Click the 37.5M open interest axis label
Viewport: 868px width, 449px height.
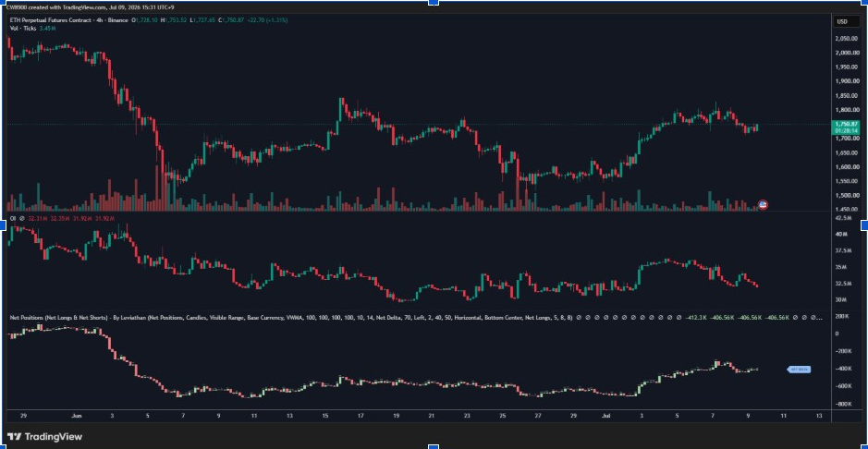click(x=843, y=250)
